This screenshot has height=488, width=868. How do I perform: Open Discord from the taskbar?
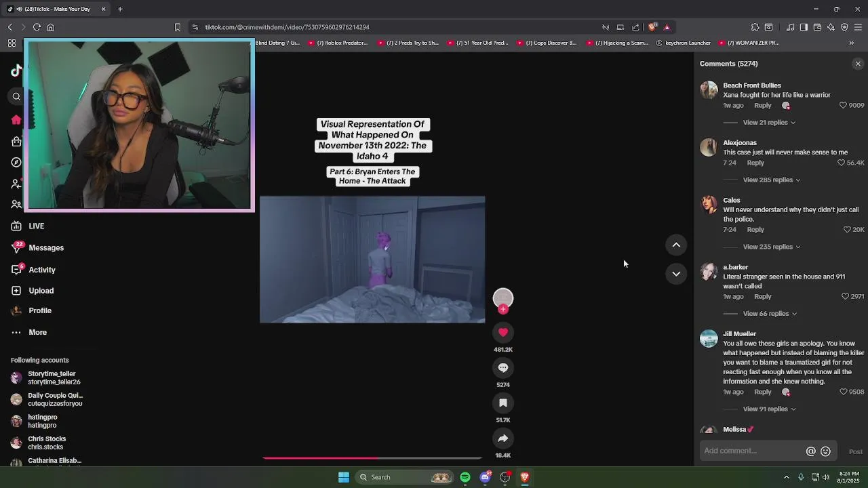click(485, 477)
